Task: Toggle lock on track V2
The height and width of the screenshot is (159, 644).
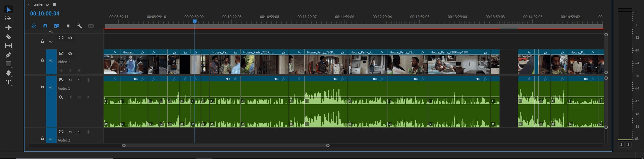Action: 42,41
